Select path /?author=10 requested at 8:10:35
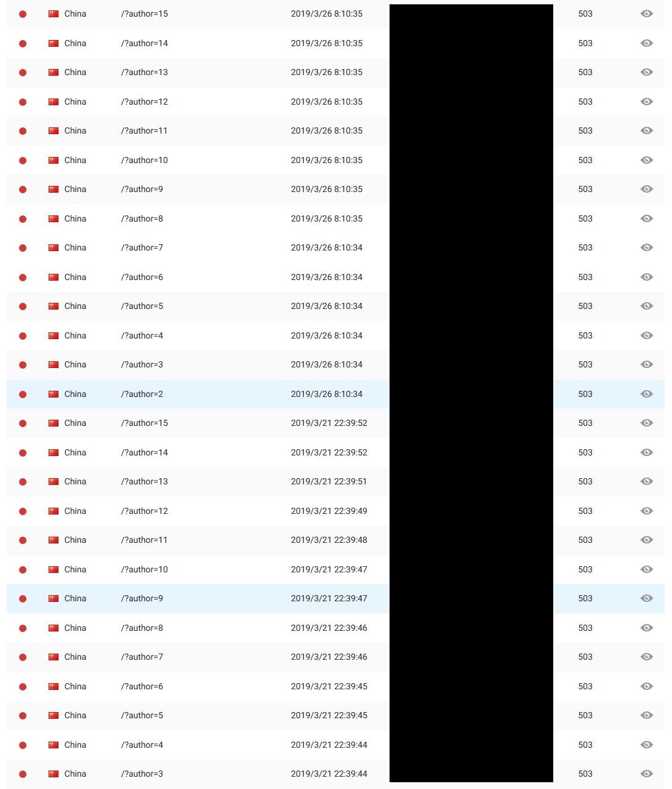 [x=145, y=160]
